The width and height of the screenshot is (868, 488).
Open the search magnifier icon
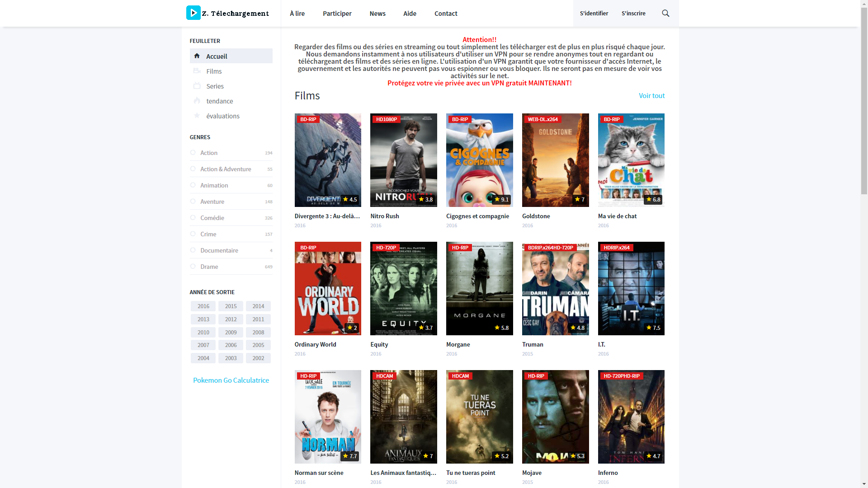[x=665, y=13]
